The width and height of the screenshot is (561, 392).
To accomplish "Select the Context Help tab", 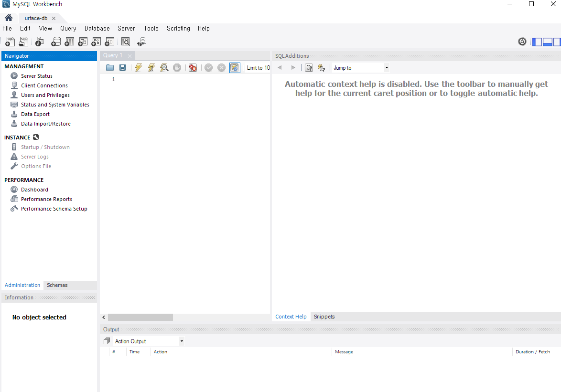I will click(x=291, y=317).
